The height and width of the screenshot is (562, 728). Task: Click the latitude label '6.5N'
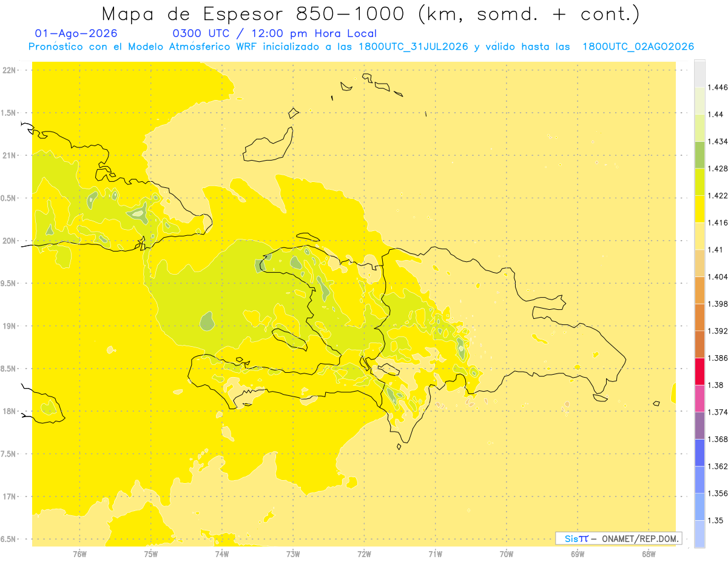click(9, 539)
